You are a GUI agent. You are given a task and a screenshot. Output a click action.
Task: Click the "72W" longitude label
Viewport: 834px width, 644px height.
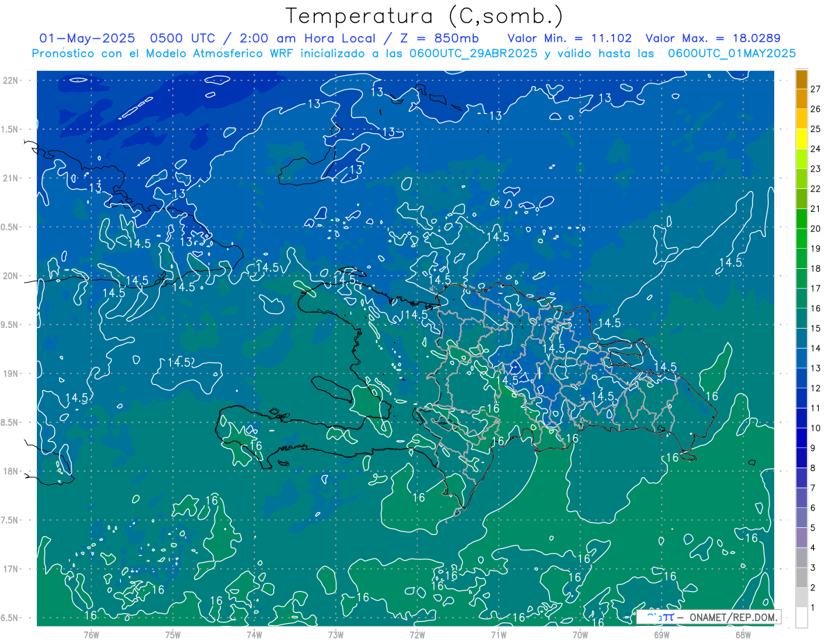(x=417, y=634)
